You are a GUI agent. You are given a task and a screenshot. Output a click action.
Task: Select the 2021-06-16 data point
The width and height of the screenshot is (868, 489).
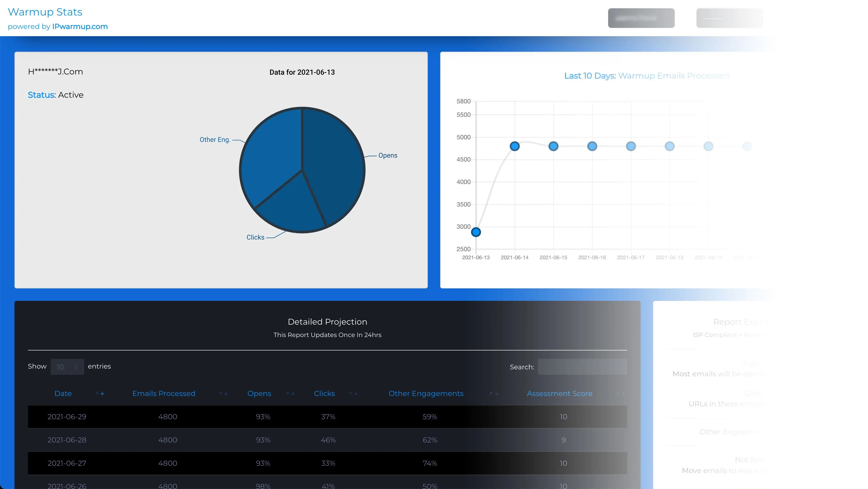coord(592,146)
